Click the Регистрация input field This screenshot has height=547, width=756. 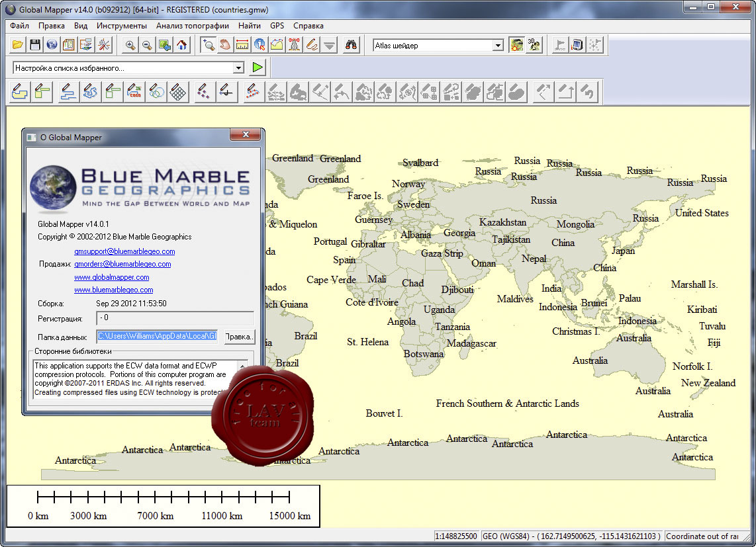175,319
